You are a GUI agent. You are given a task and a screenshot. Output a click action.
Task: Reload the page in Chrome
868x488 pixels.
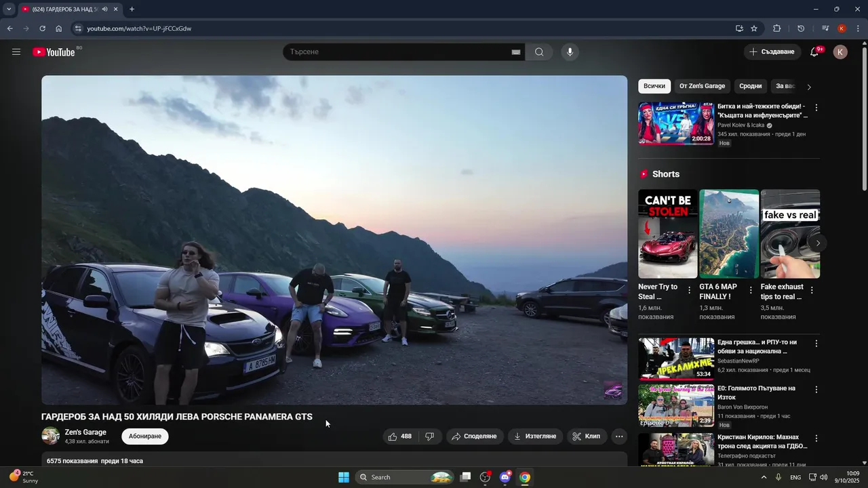click(x=42, y=28)
